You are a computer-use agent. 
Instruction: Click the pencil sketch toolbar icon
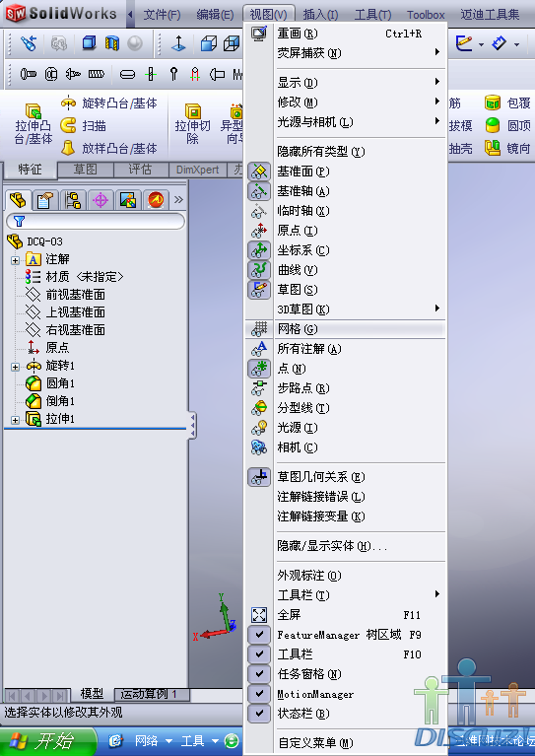[x=464, y=44]
